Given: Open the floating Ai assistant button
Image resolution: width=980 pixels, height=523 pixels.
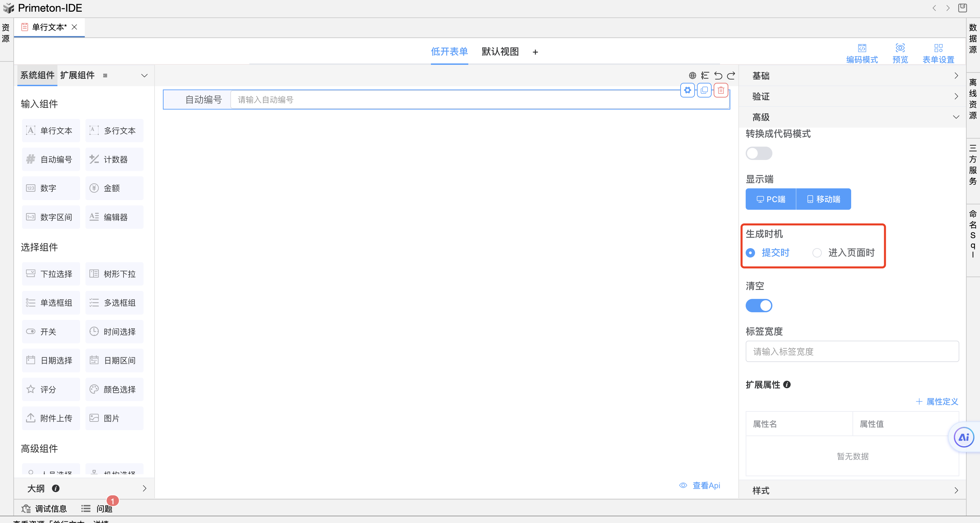Looking at the screenshot, I should [964, 437].
